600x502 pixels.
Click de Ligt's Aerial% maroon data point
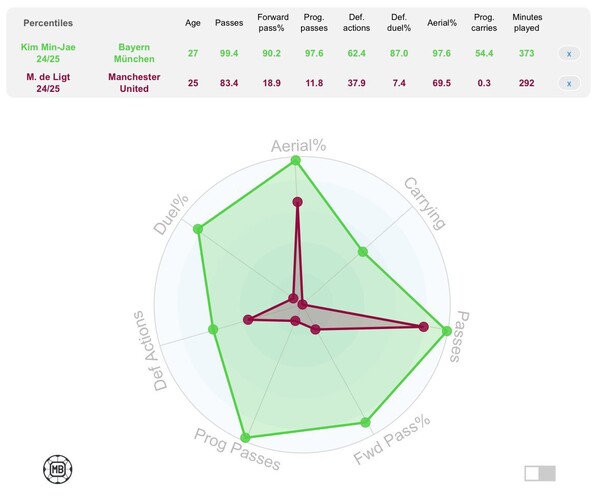(x=297, y=202)
